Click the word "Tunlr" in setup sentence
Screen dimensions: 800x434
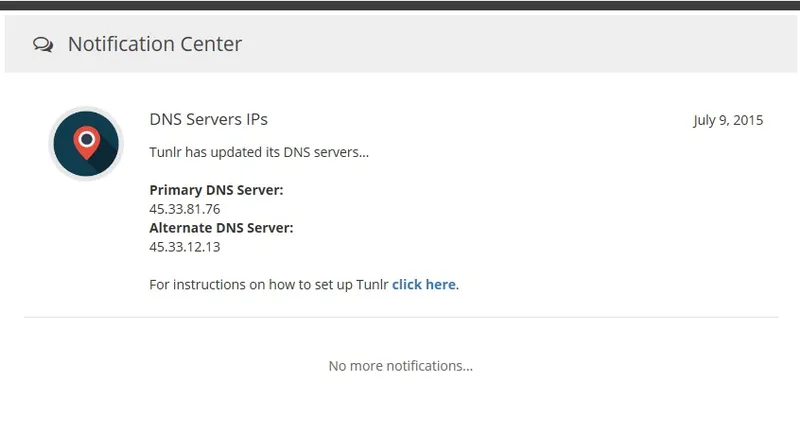pos(372,284)
